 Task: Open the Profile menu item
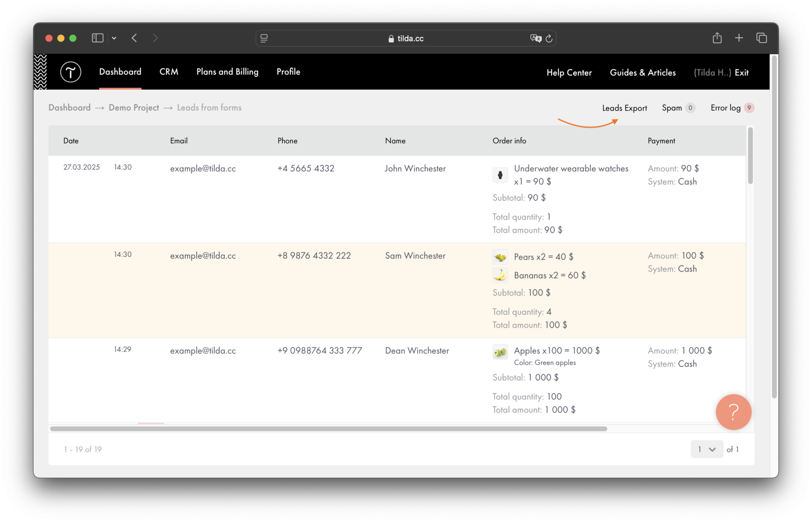(288, 72)
